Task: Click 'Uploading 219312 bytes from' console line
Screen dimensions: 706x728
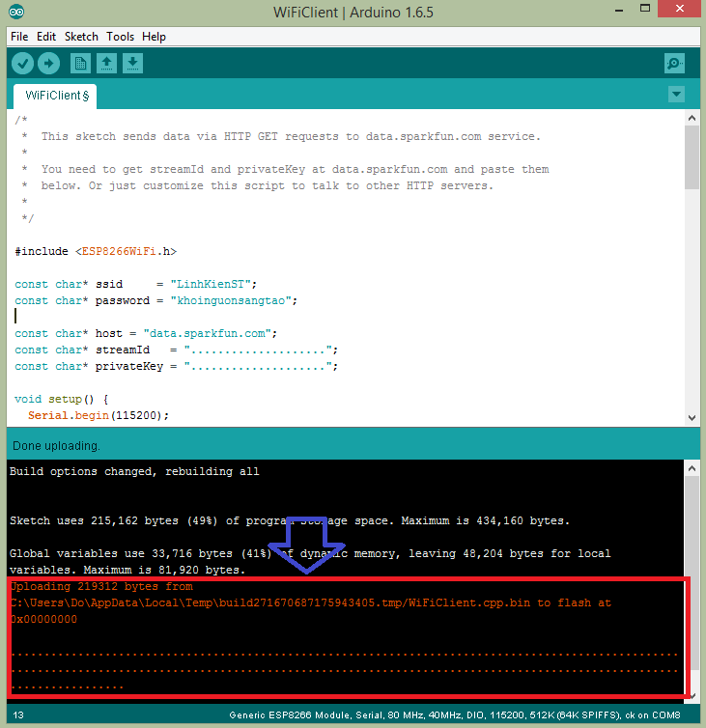Action: 101,586
